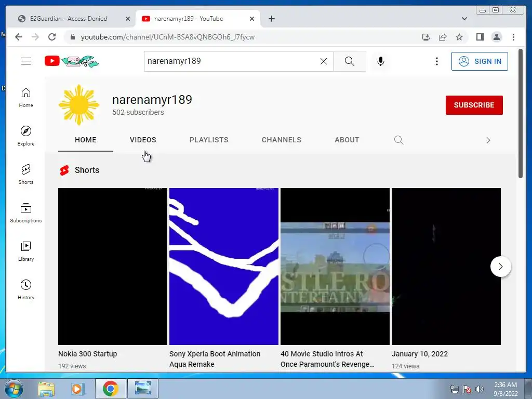Toggle Chrome side panel icon
Viewport: 532px width, 399px height.
point(480,37)
